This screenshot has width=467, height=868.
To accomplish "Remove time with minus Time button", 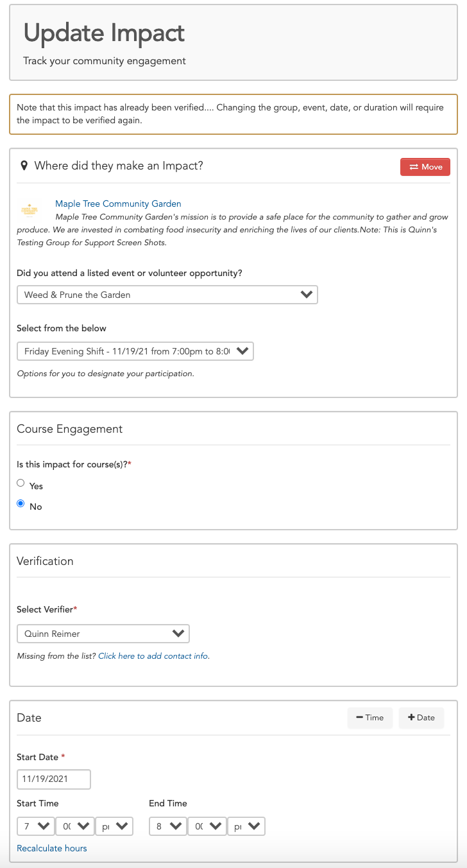I will pyautogui.click(x=370, y=718).
